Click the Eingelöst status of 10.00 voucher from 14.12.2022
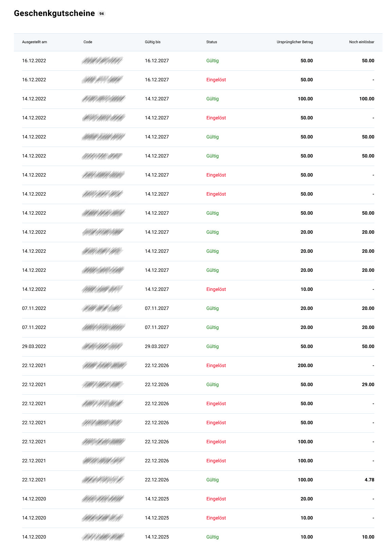 tap(216, 290)
